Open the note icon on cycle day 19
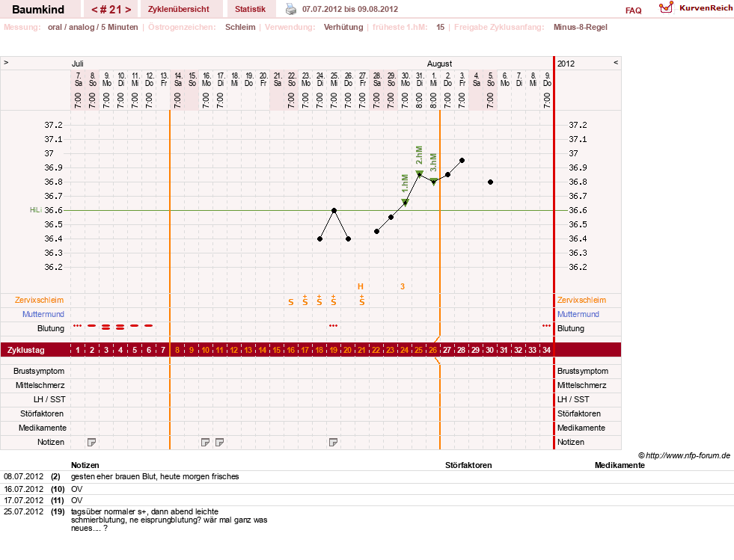The width and height of the screenshot is (734, 560). click(x=333, y=442)
